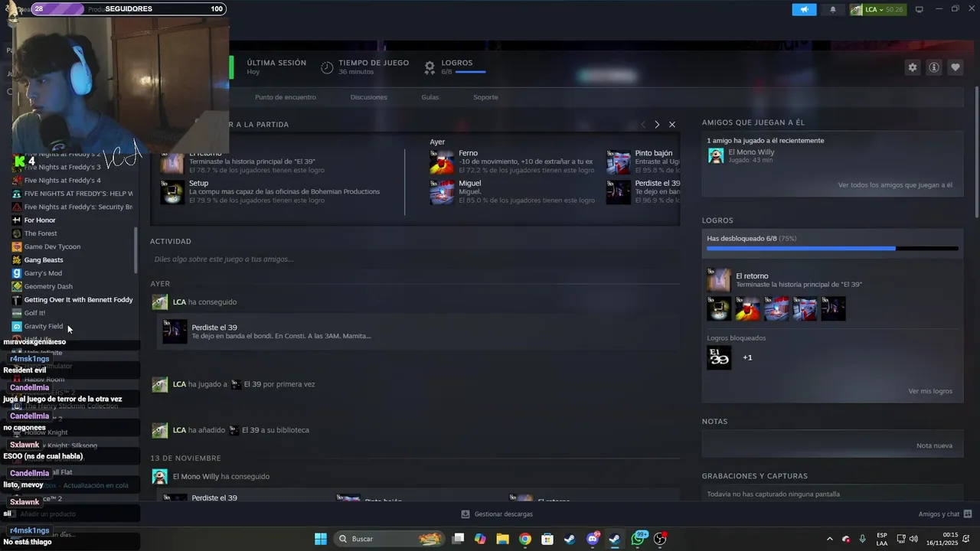This screenshot has height=551, width=980.
Task: Select Golf It! in the library
Action: (x=34, y=313)
